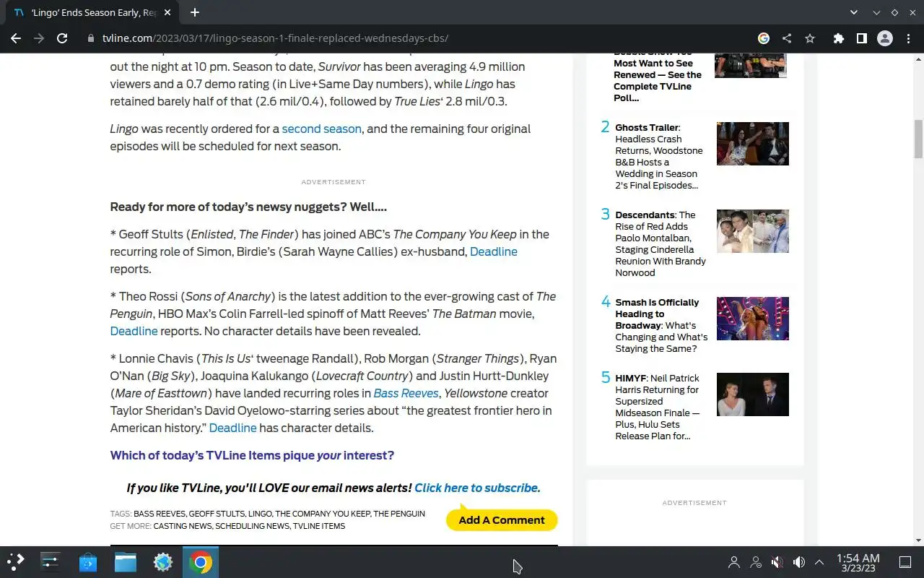
Task: Open the Smash Broadway thumbnail
Action: tap(752, 318)
